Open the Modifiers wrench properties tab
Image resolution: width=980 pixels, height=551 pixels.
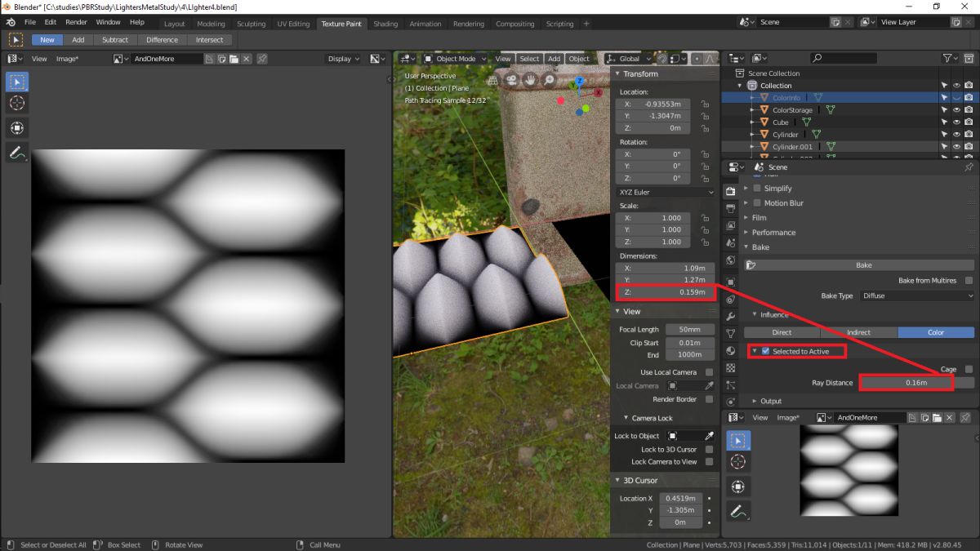pos(731,316)
